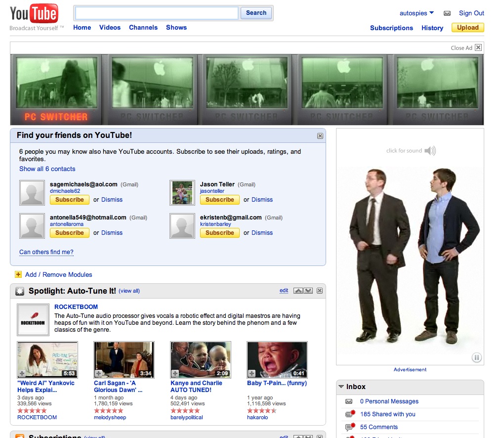Close the banner ad via X icon

[478, 47]
